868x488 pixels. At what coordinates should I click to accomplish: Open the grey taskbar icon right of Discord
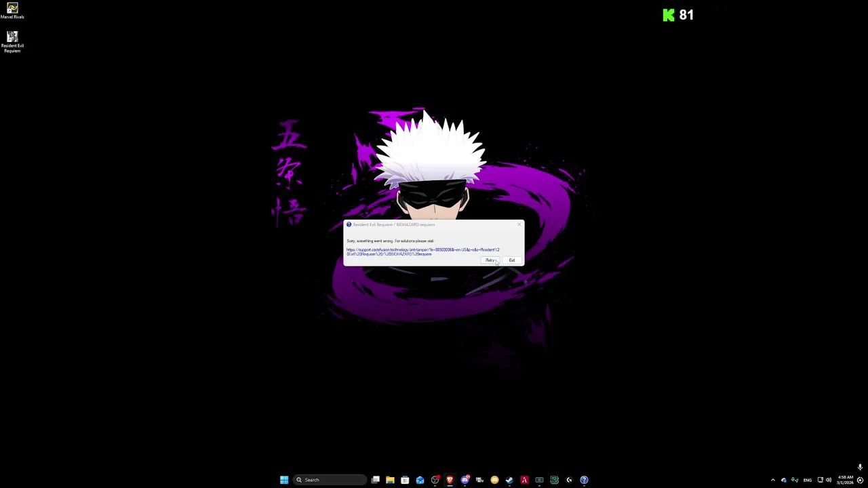pyautogui.click(x=479, y=480)
